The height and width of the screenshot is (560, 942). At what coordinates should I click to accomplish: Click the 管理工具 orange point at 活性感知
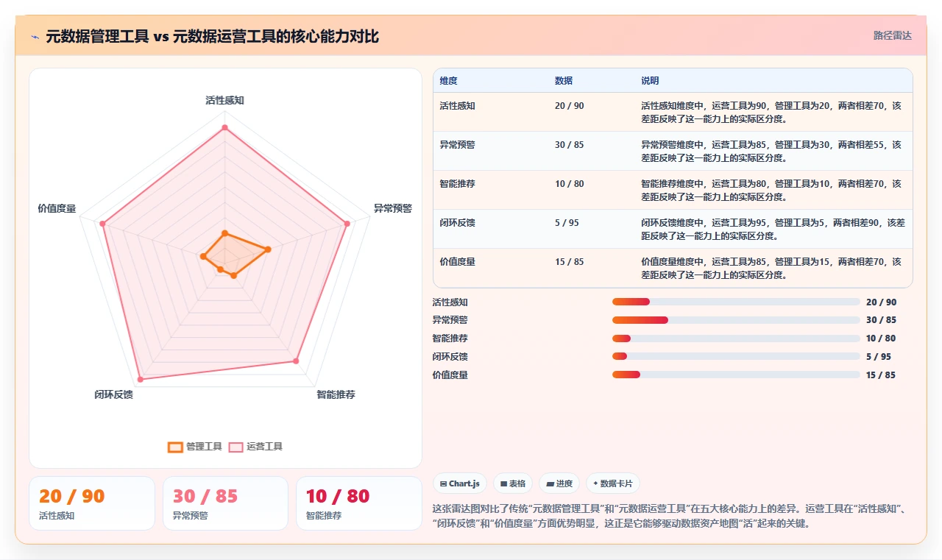click(224, 234)
